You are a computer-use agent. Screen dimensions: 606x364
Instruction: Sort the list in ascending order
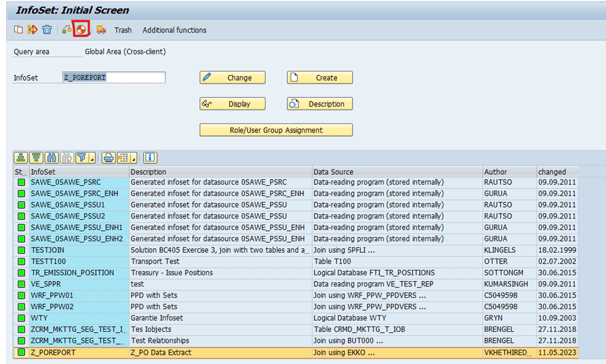click(x=21, y=158)
